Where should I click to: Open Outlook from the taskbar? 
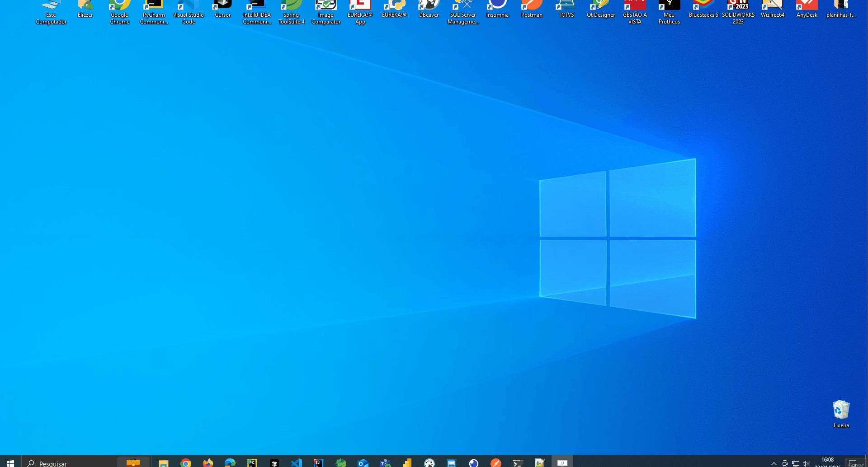(x=363, y=462)
